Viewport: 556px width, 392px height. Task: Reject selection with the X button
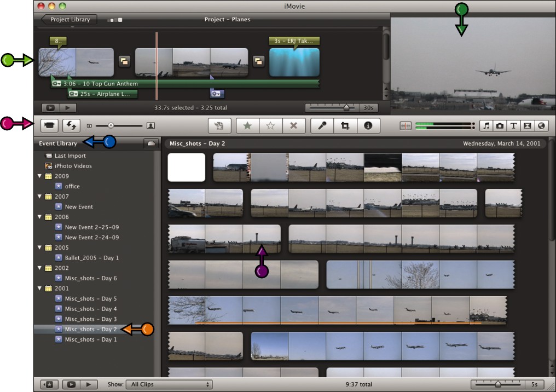pyautogui.click(x=293, y=125)
